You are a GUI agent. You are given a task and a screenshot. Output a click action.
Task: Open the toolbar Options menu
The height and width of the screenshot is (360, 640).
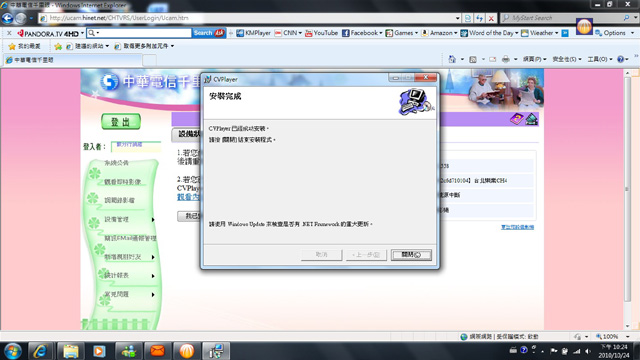tap(614, 33)
